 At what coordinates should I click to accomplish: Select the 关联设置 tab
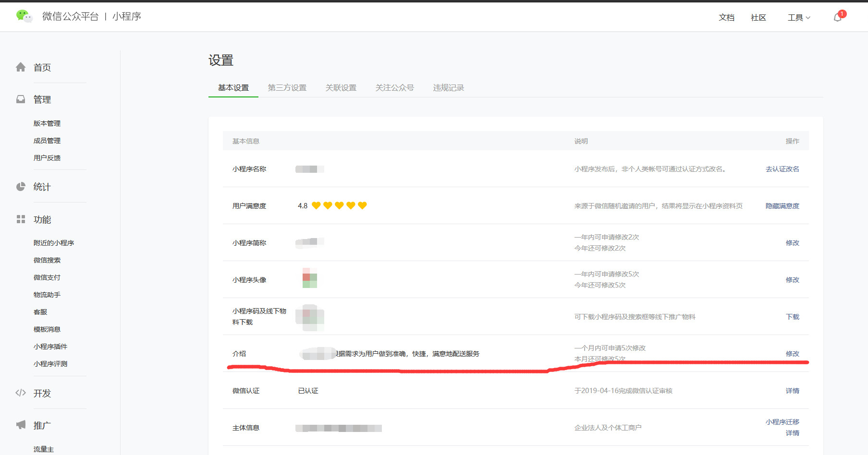pyautogui.click(x=341, y=88)
